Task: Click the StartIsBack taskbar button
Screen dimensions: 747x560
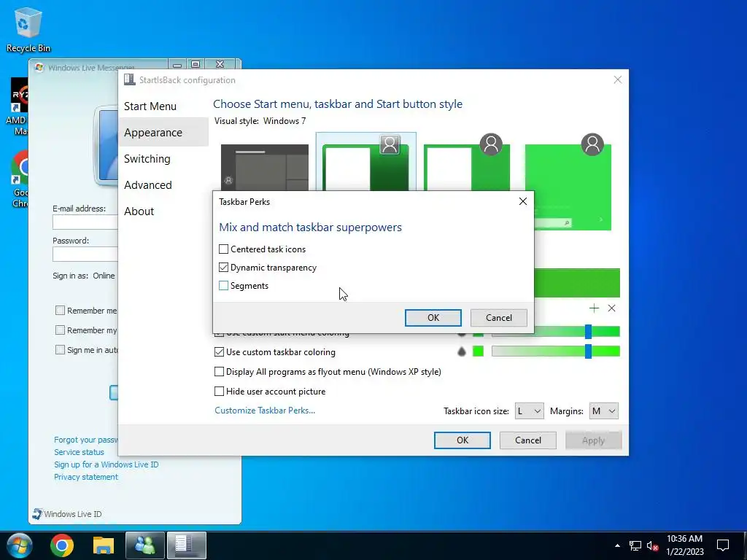Action: [187, 545]
